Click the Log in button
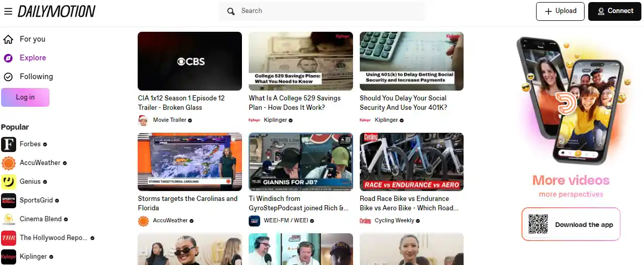This screenshot has height=265, width=644. coord(25,97)
